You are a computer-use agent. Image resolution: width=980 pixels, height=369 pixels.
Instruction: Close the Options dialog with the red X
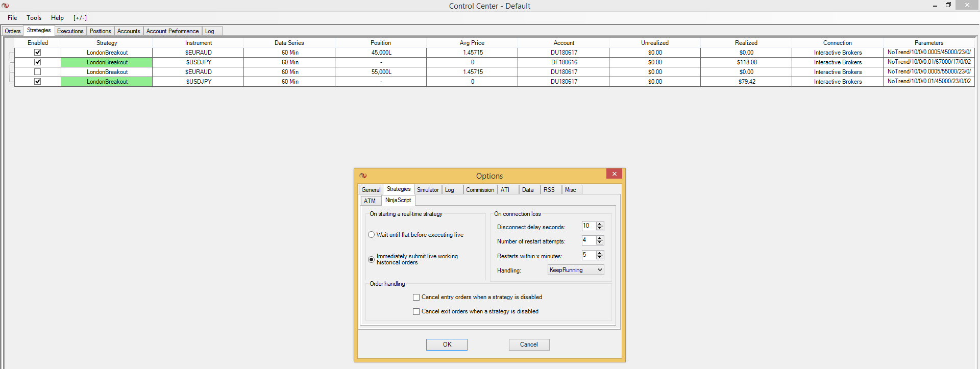[614, 174]
